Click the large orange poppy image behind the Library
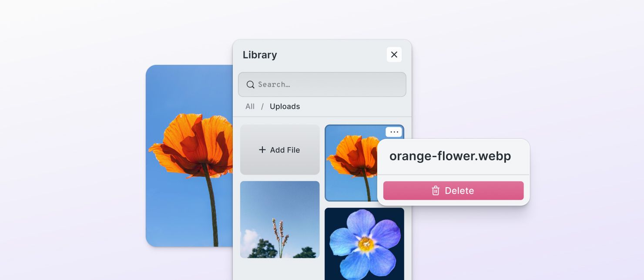The width and height of the screenshot is (644, 280). [x=189, y=156]
